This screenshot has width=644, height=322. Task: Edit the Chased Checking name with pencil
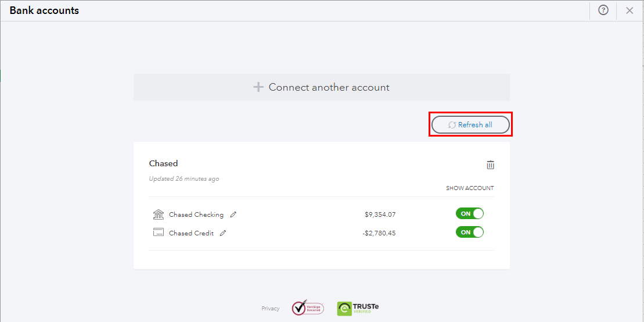coord(233,214)
